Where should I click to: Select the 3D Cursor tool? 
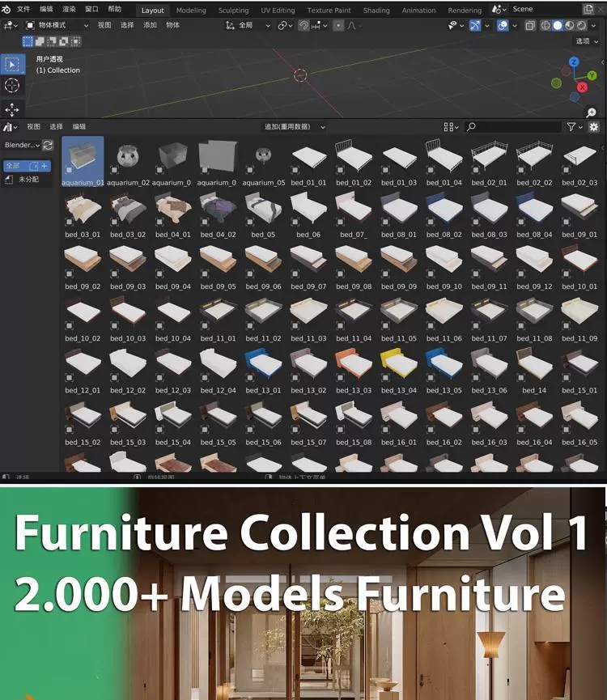coord(12,85)
